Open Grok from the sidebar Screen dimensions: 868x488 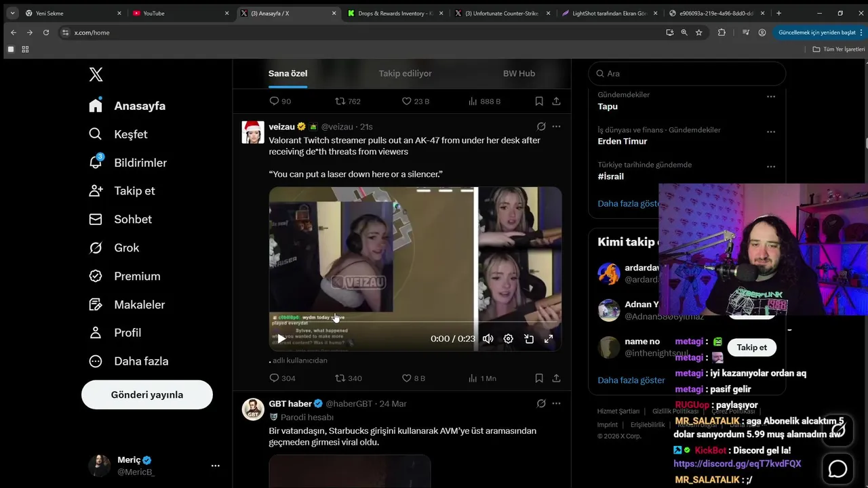(114, 248)
